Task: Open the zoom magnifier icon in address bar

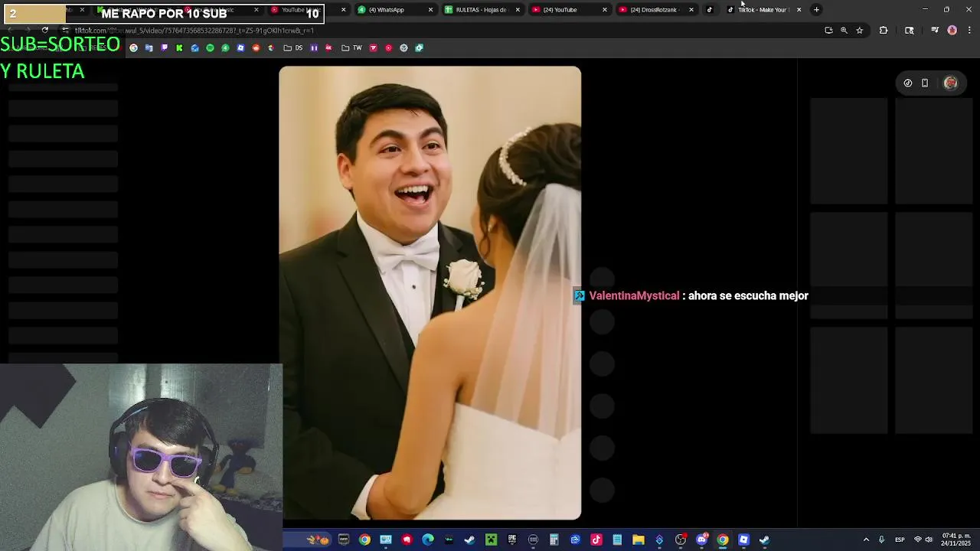Action: click(844, 31)
